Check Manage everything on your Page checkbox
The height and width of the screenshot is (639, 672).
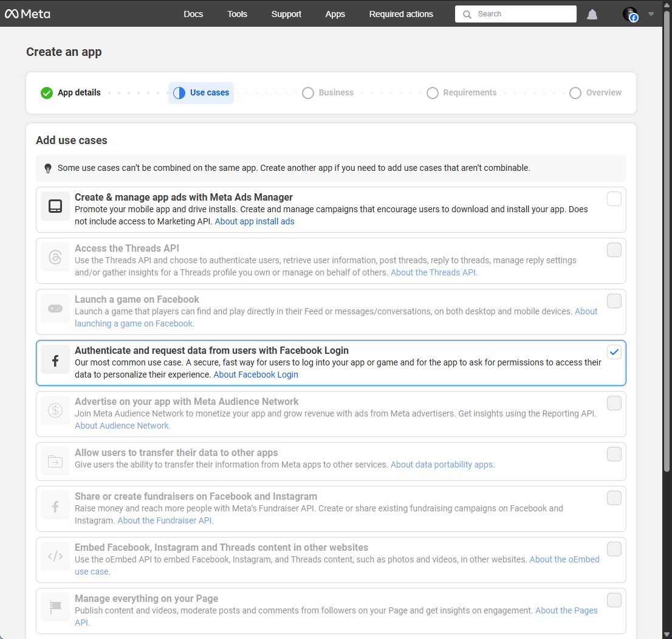[x=614, y=600]
